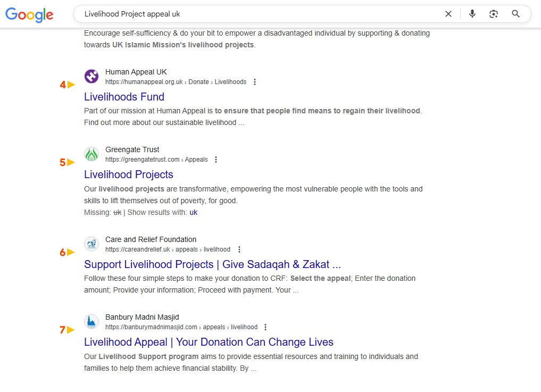
Task: Open Support Livelihood Projects Sadaqah result
Action: 212,264
